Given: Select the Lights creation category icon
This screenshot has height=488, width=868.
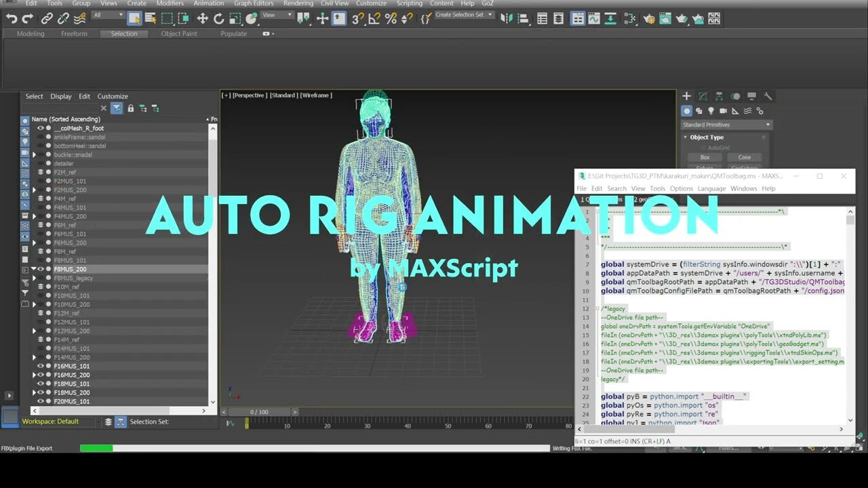Looking at the screenshot, I should pyautogui.click(x=710, y=110).
